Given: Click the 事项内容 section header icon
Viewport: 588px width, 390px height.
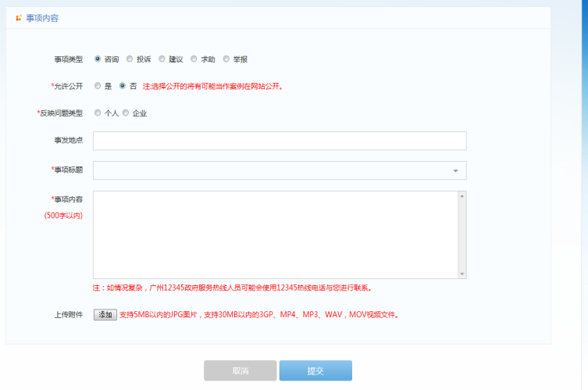Looking at the screenshot, I should tap(18, 18).
